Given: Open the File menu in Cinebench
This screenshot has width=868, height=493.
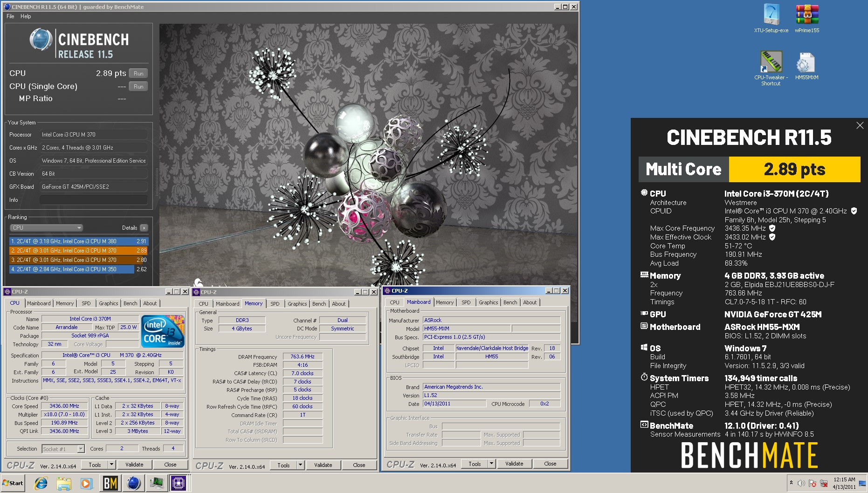Looking at the screenshot, I should click(x=10, y=16).
